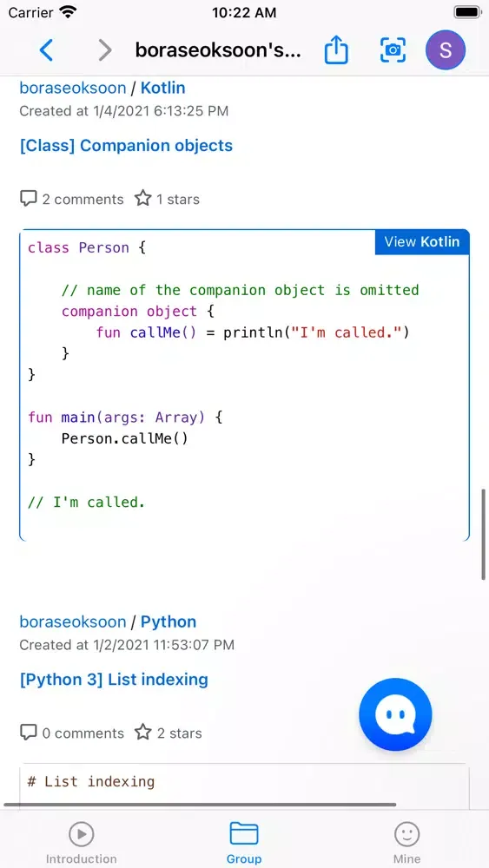Viewport: 489px width, 868px height.
Task: Tap the screenshot capture icon
Action: [393, 50]
